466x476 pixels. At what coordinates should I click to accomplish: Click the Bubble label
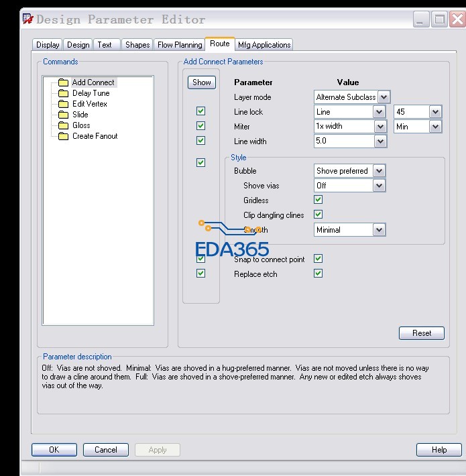[x=245, y=171]
